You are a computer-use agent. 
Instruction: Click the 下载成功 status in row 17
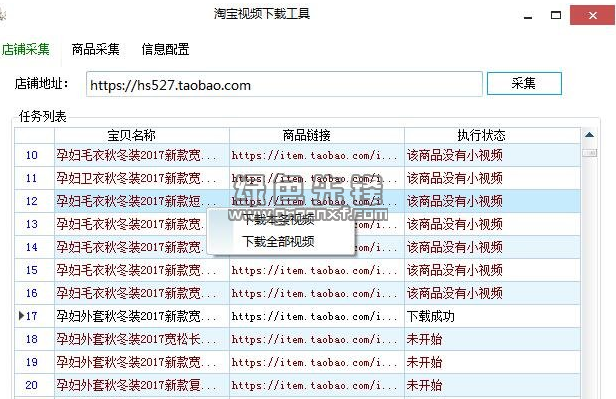(431, 316)
